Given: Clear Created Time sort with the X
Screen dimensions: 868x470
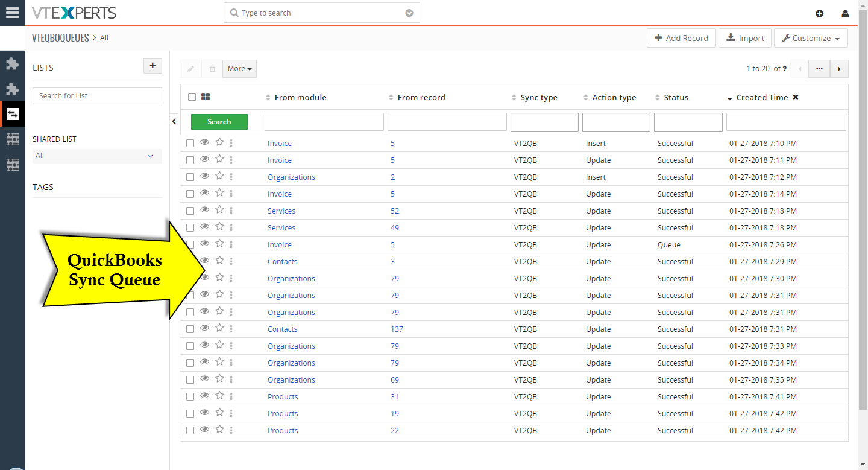Looking at the screenshot, I should pyautogui.click(x=796, y=97).
